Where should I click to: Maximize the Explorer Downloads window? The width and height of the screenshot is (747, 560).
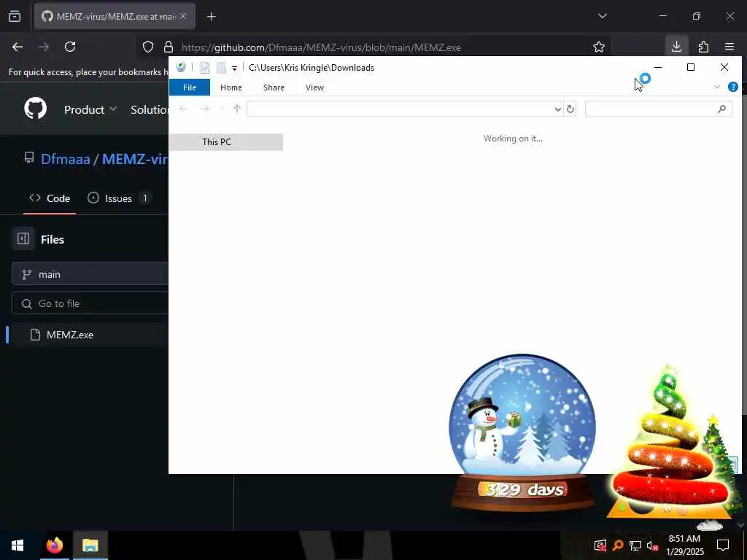691,67
